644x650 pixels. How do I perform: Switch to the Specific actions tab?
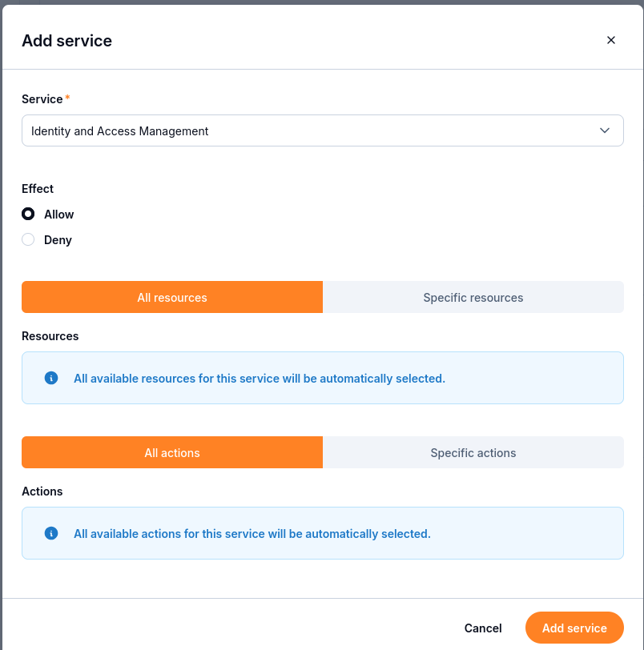coord(473,452)
